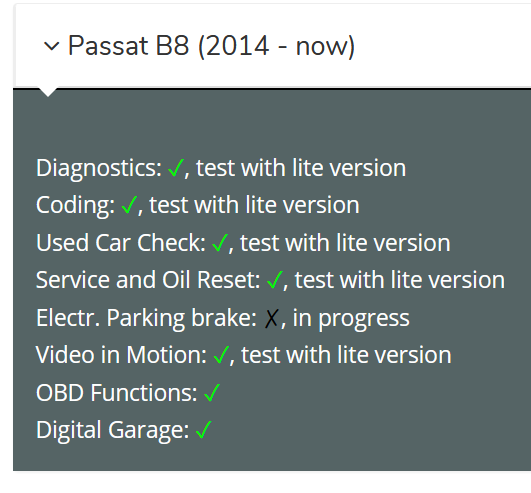Image resolution: width=531 pixels, height=493 pixels.
Task: Click the Used Car Check green checkmark
Action: (220, 243)
